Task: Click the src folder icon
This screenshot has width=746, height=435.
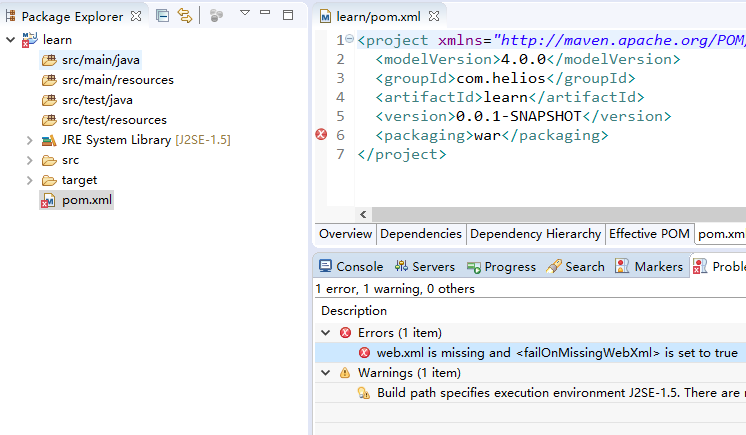Action: 49,160
